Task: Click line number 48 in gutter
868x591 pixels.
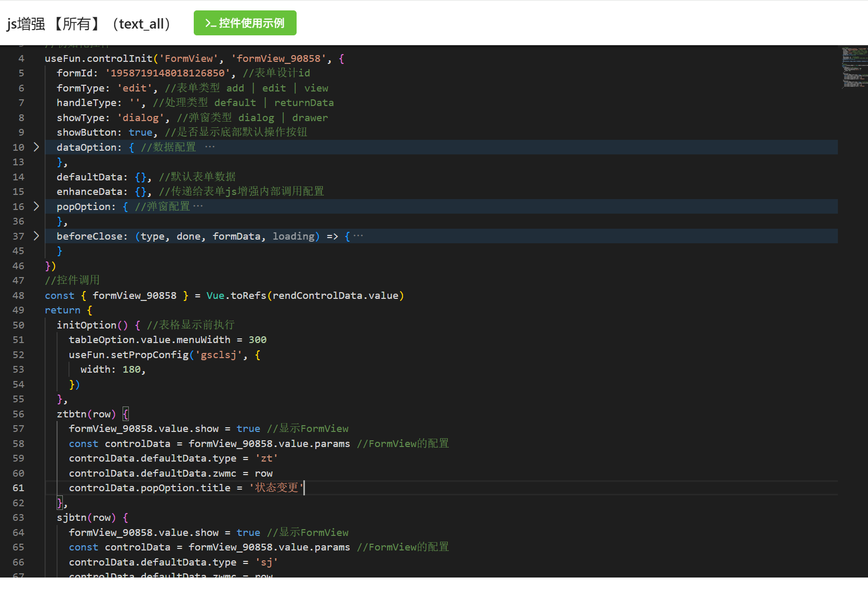Action: pos(18,296)
